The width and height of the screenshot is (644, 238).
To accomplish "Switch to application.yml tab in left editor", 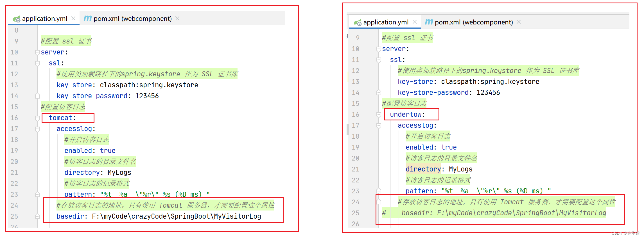I will point(44,19).
